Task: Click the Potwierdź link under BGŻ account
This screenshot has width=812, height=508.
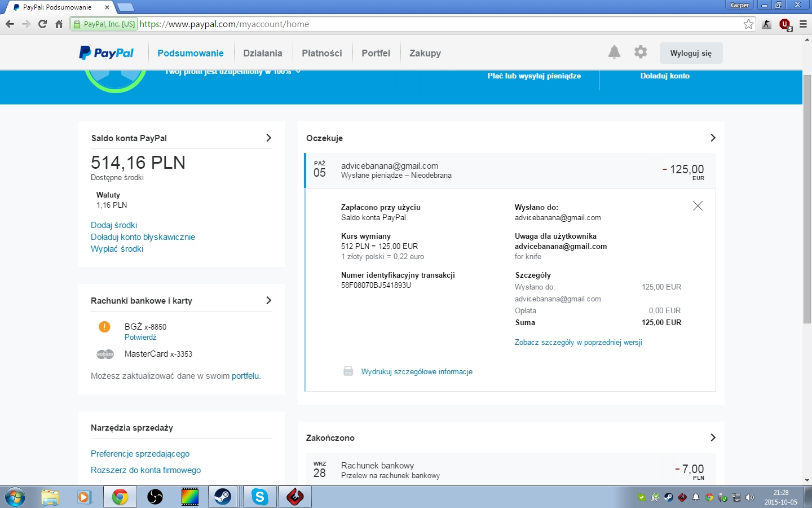Action: 140,338
